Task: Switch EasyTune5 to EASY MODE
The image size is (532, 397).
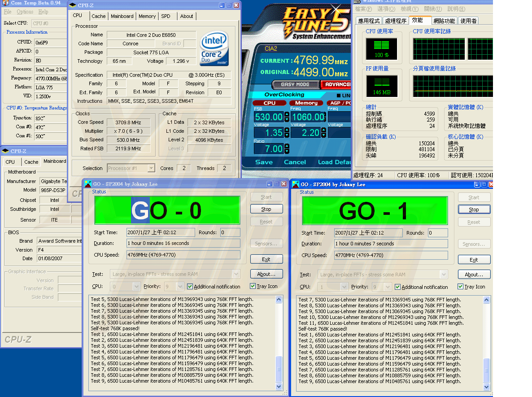Action: point(295,84)
